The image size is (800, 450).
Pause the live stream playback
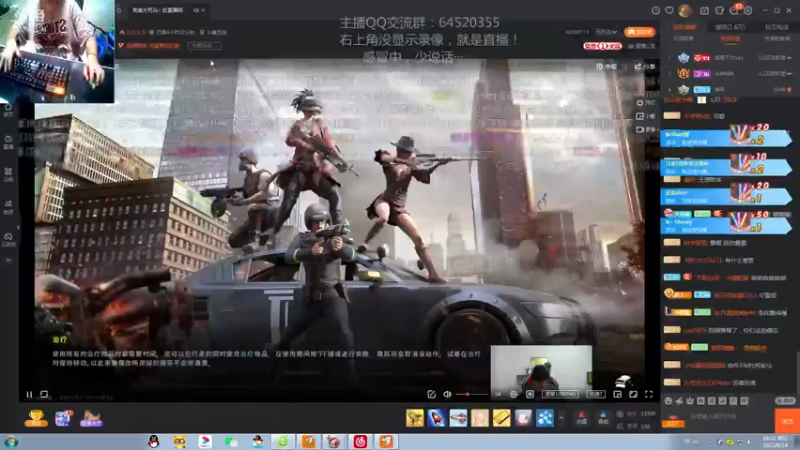[29, 394]
